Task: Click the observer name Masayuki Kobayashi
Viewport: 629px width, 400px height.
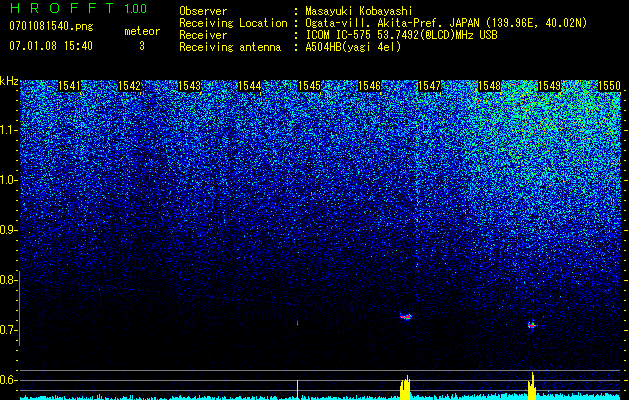Action: click(359, 11)
